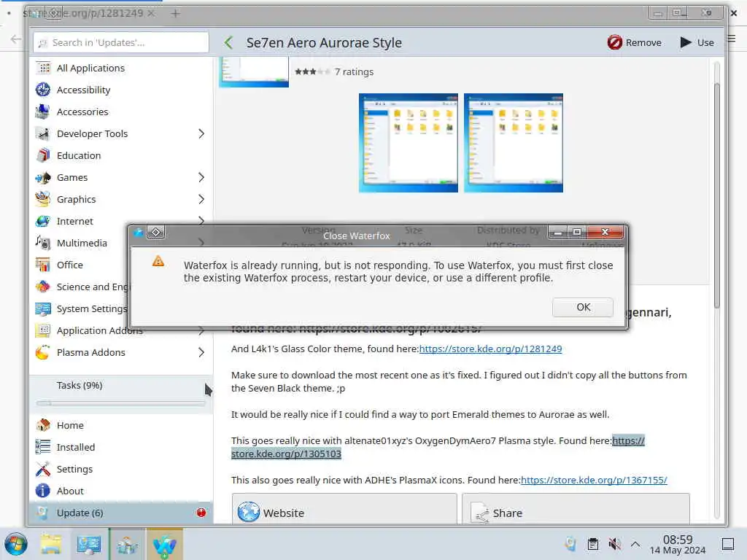Switch to Waterfox in the taskbar

click(165, 544)
